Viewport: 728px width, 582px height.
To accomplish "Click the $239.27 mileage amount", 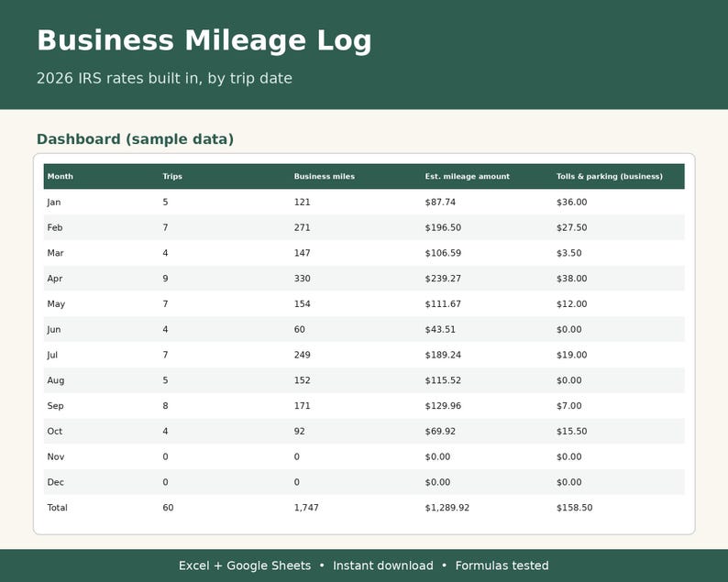I will [x=443, y=279].
